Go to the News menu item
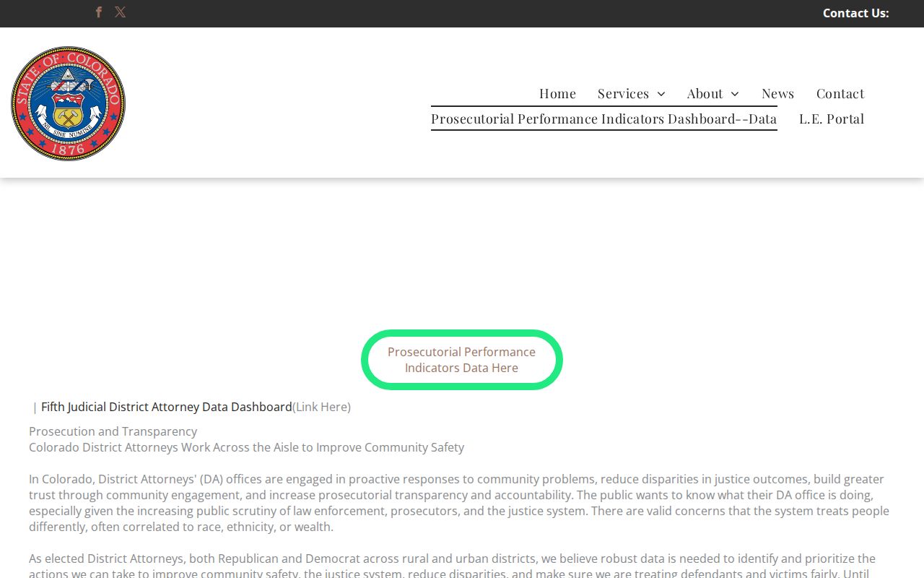This screenshot has width=924, height=578. tap(777, 93)
